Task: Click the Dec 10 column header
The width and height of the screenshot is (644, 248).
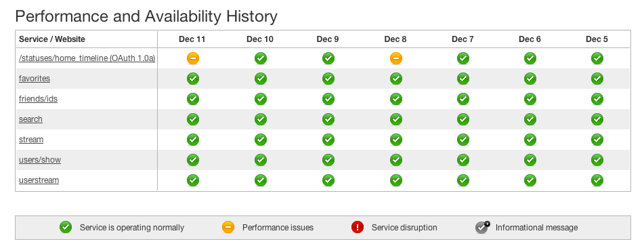Action: pyautogui.click(x=259, y=39)
